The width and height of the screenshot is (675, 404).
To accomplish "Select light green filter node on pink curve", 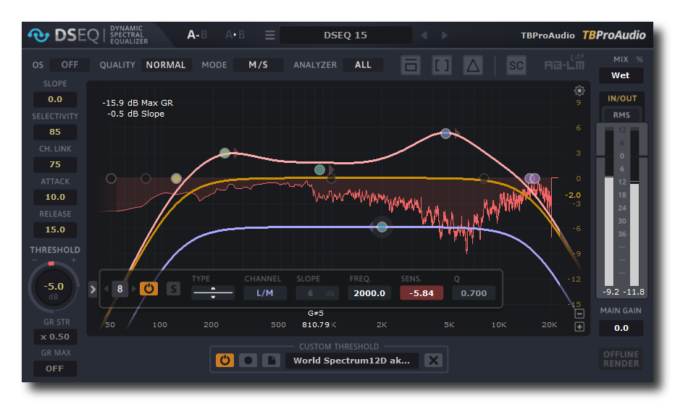I will point(225,152).
